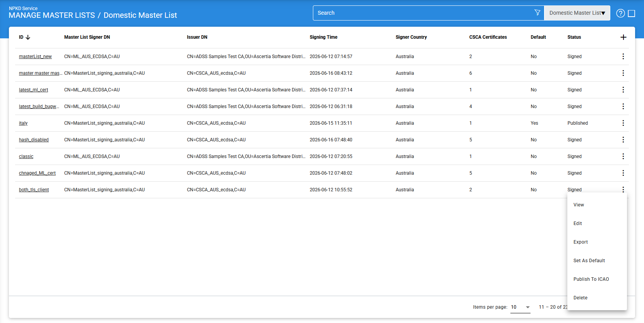Click the Status column header
Screen dimensions: 644x323
(574, 37)
